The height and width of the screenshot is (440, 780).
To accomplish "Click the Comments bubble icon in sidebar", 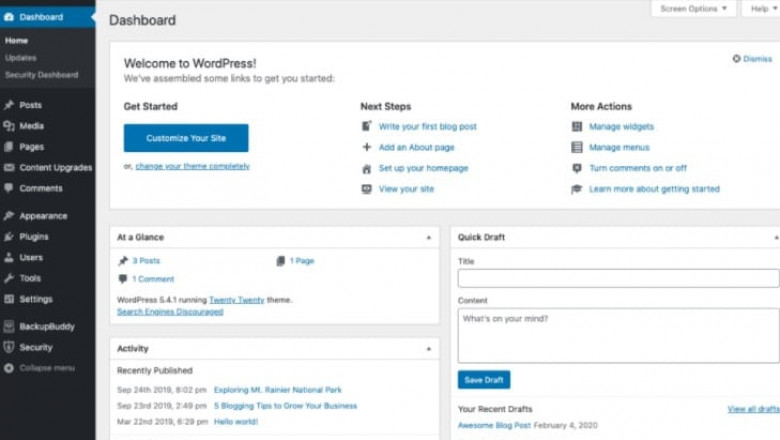I will (10, 188).
